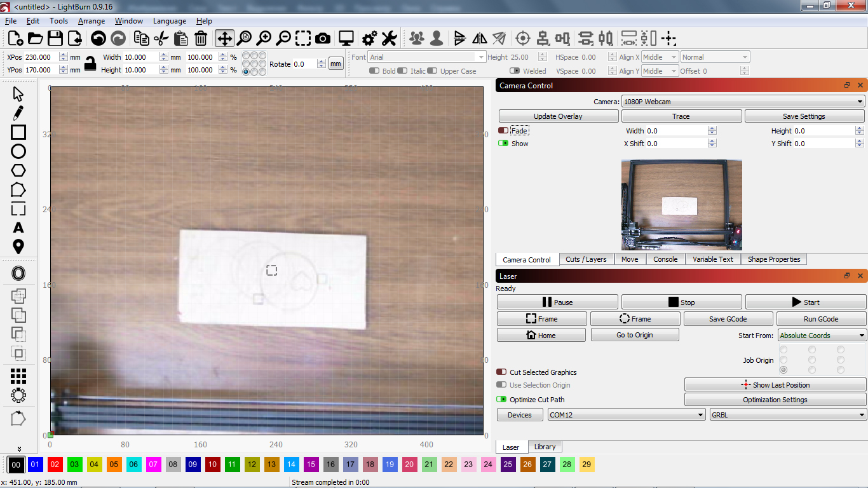Open the Camera selection dropdown

pos(743,102)
